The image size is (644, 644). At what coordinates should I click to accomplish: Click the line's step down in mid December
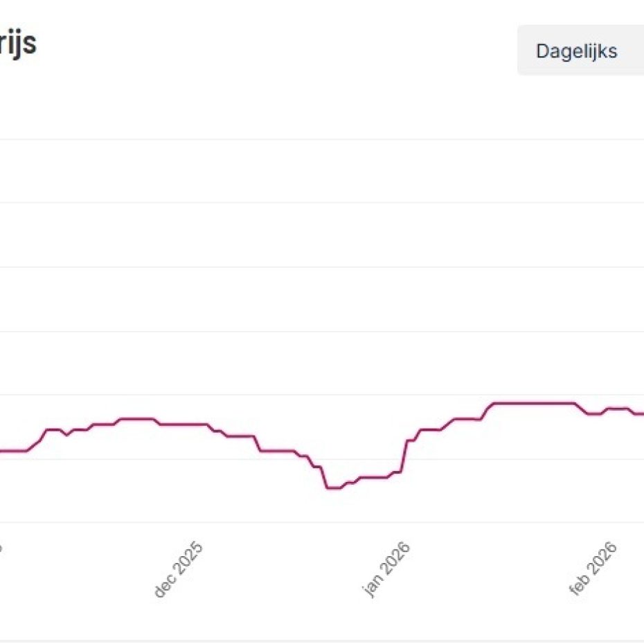(x=258, y=443)
